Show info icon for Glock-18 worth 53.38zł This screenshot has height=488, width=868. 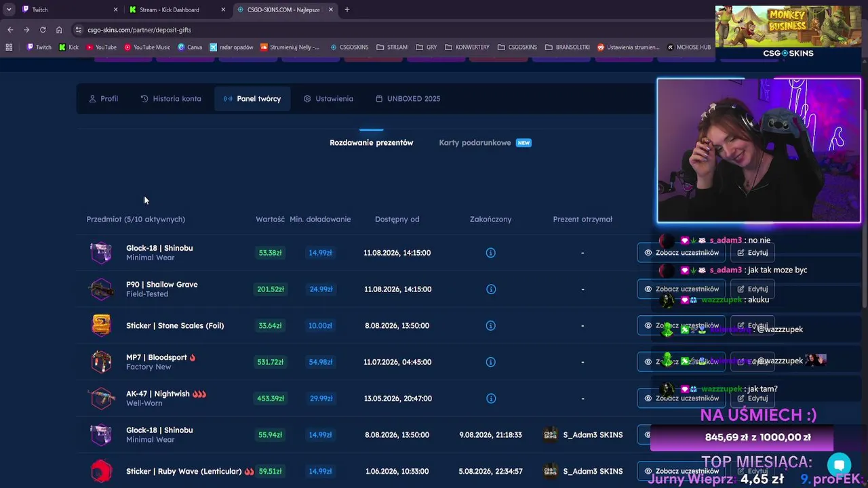click(491, 253)
